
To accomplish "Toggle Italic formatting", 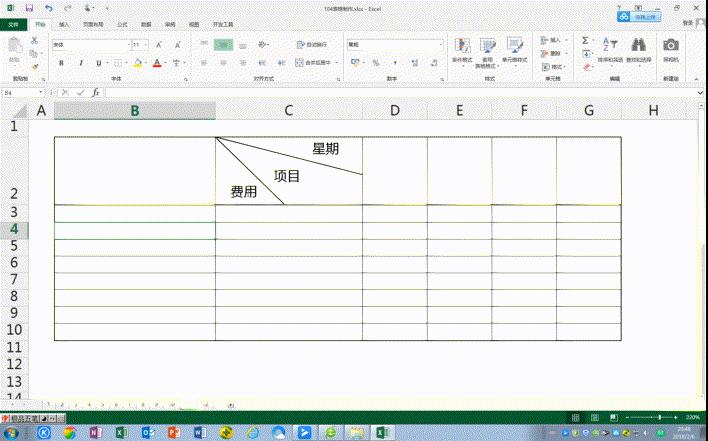I will pos(81,63).
